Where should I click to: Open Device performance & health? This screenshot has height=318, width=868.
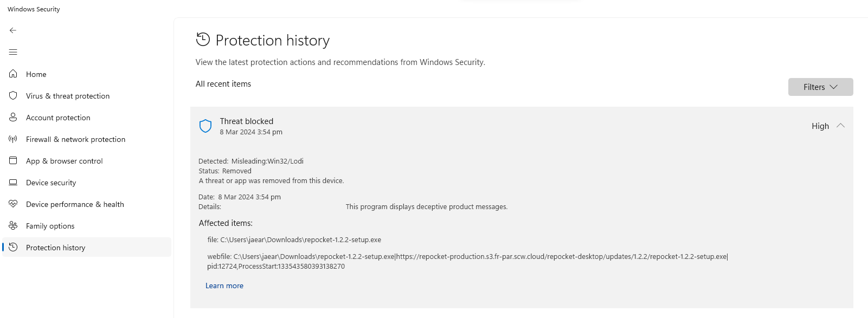[87, 204]
